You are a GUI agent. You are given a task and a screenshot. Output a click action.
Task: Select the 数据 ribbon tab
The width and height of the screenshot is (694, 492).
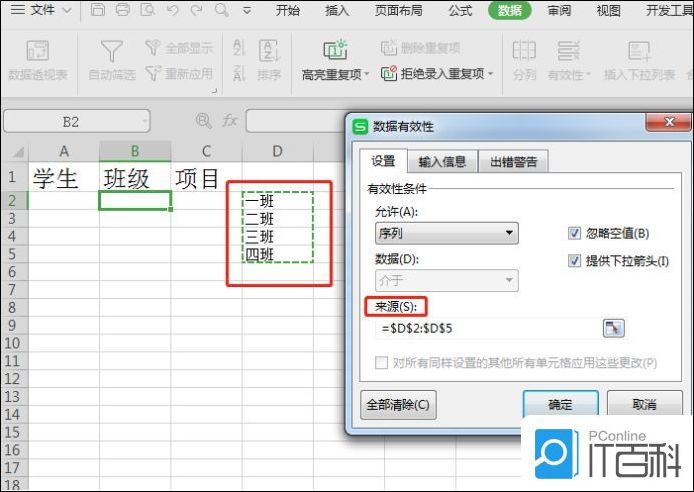(x=510, y=10)
